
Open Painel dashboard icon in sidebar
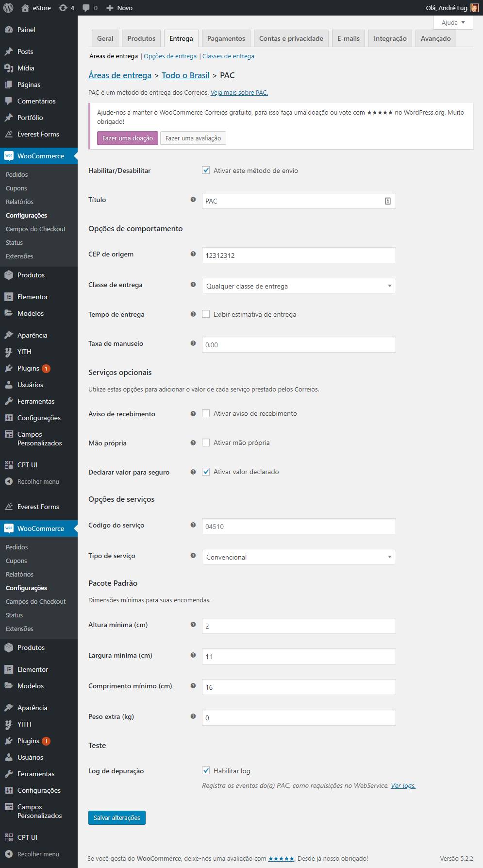(9, 30)
